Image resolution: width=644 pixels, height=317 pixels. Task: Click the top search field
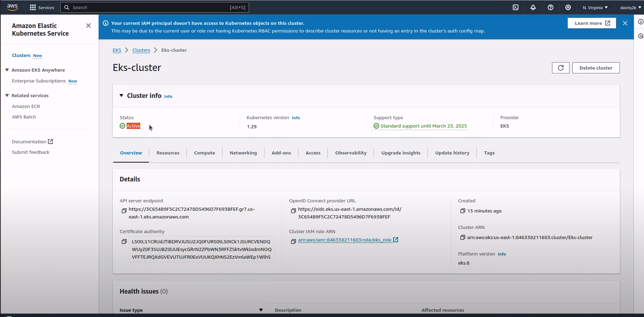pos(155,7)
